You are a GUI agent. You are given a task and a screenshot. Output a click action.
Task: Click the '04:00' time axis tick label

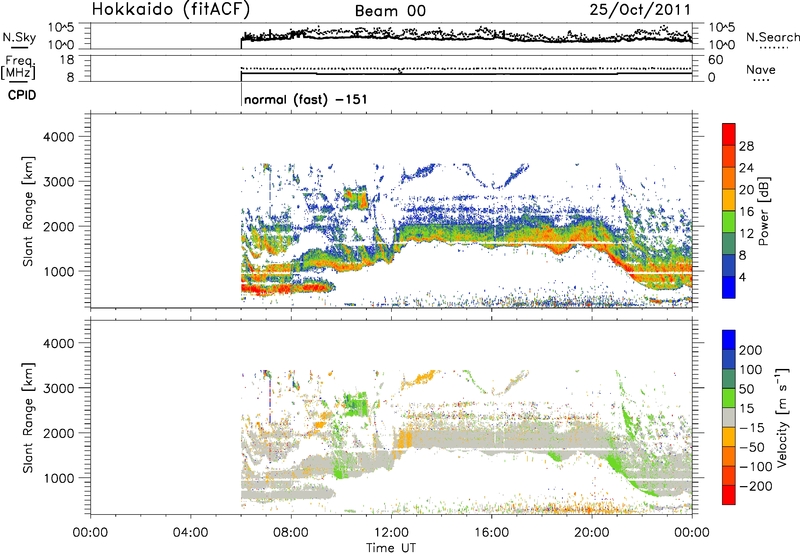[190, 533]
